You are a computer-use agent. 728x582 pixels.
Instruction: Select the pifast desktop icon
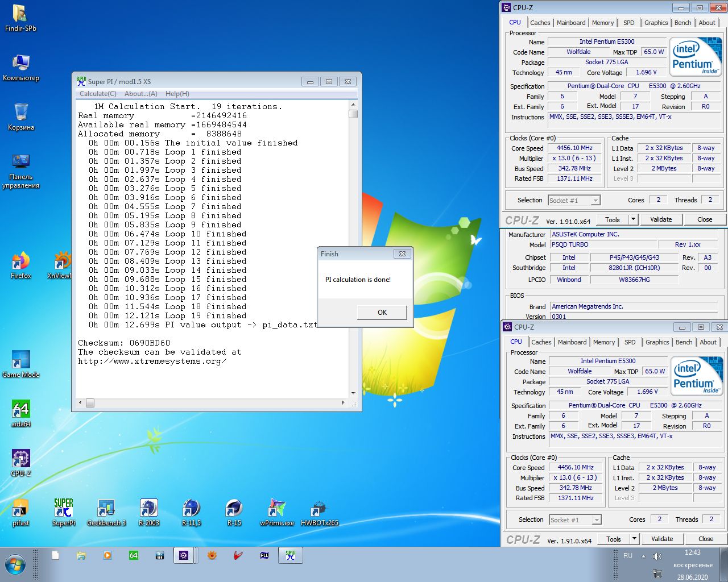pyautogui.click(x=20, y=512)
